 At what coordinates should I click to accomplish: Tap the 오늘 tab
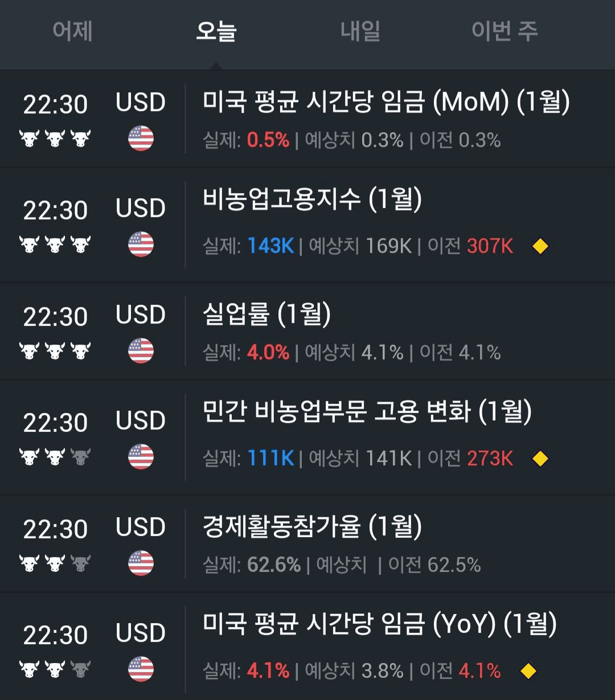click(x=216, y=31)
